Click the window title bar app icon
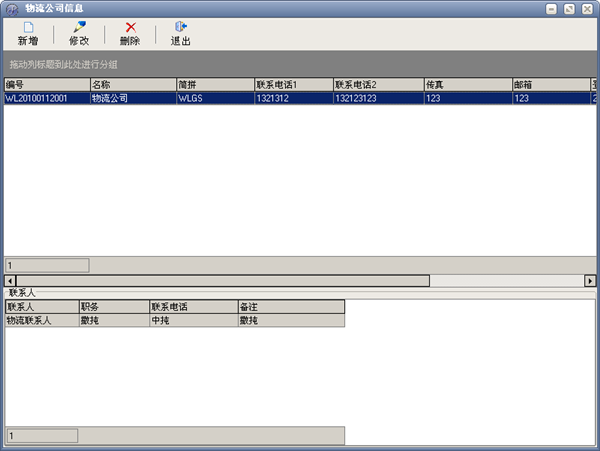The height and width of the screenshot is (451, 600). coord(11,7)
